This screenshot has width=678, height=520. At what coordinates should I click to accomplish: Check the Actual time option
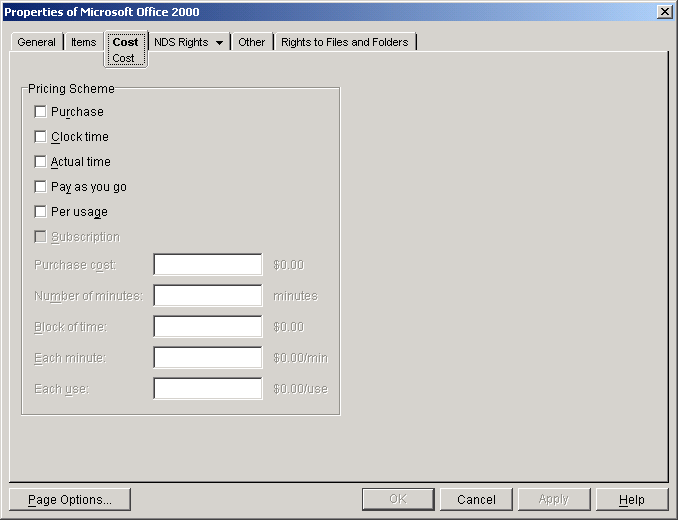pyautogui.click(x=40, y=162)
